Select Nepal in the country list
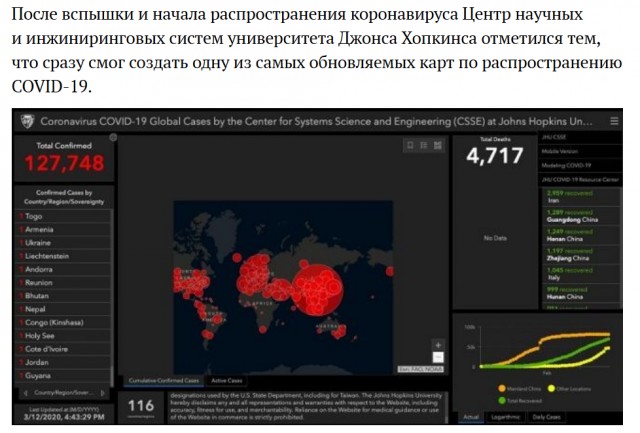640x433 pixels. (x=63, y=309)
